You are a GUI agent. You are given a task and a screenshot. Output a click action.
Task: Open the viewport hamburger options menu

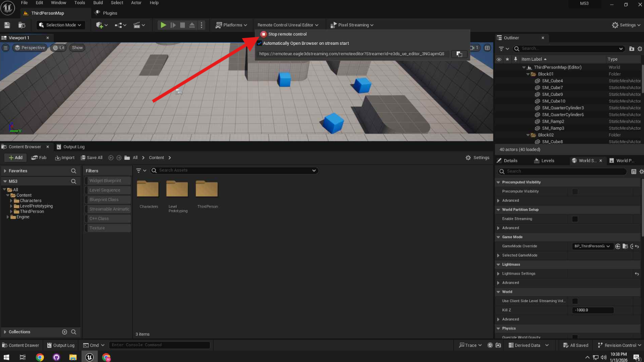point(6,48)
